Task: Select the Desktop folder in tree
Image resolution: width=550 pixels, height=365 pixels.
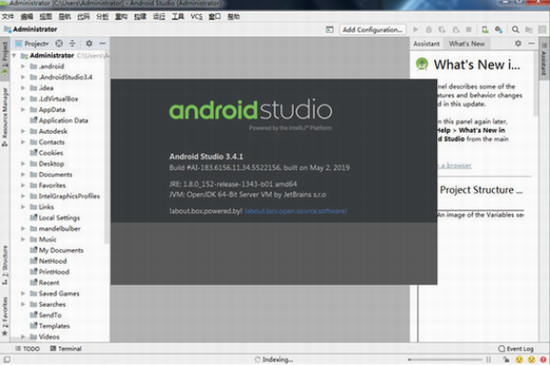Action: [51, 164]
